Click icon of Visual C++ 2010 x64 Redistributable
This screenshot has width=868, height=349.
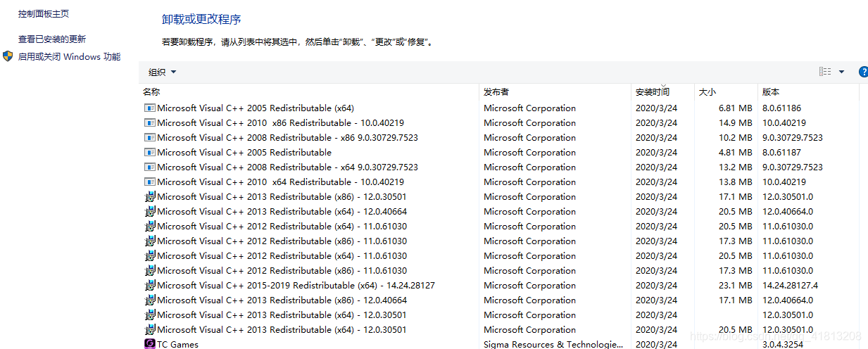point(150,182)
